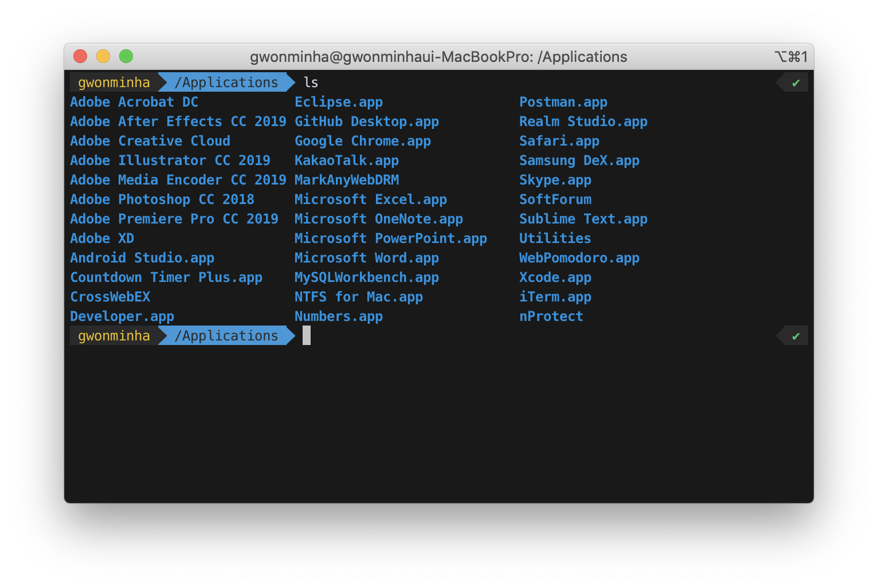This screenshot has height=588, width=878.
Task: Select MySQLWorkbench.app entry
Action: tap(367, 277)
